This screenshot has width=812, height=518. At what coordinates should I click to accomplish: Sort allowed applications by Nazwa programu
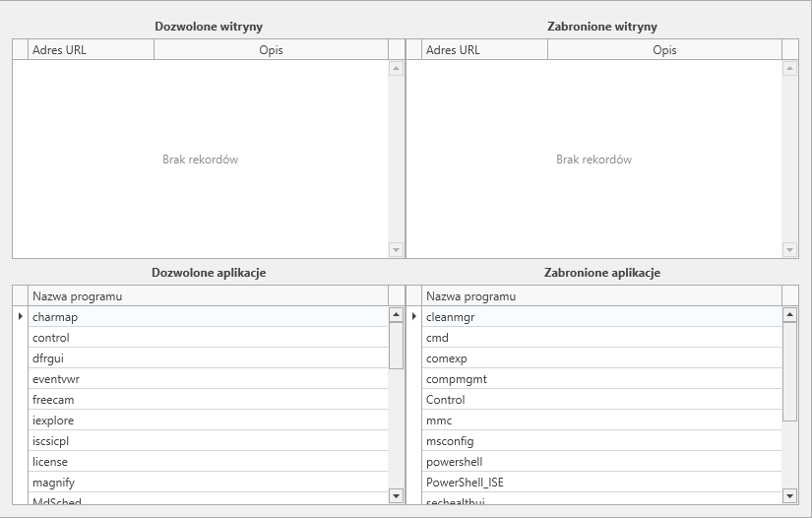[x=208, y=295]
